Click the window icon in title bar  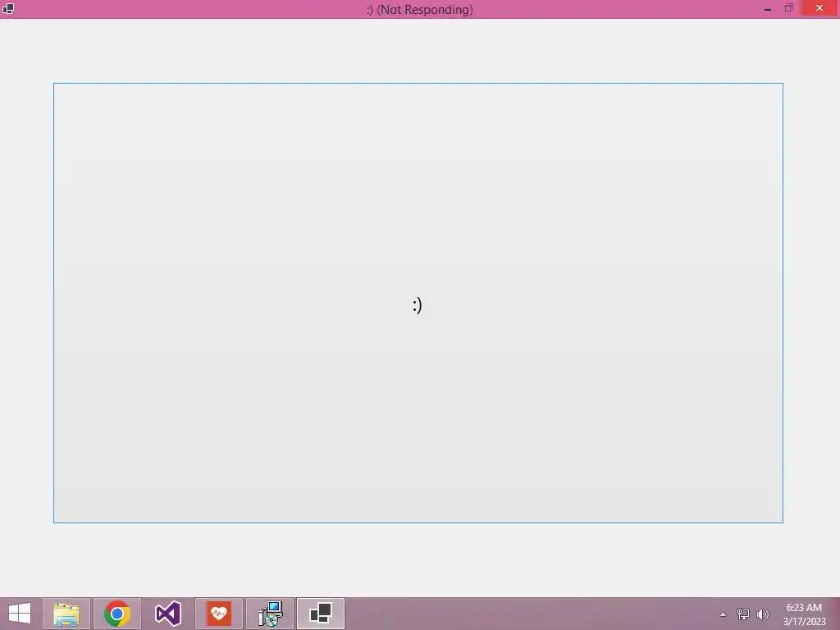click(8, 8)
